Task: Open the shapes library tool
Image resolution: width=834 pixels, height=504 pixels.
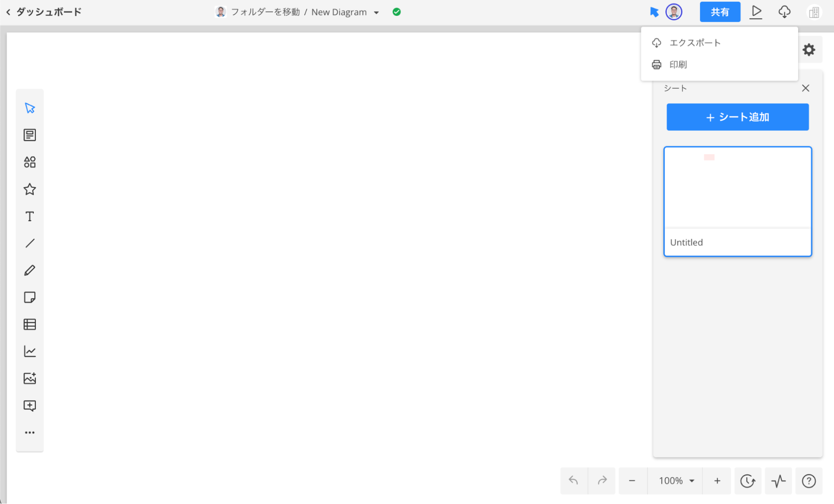Action: [x=30, y=162]
